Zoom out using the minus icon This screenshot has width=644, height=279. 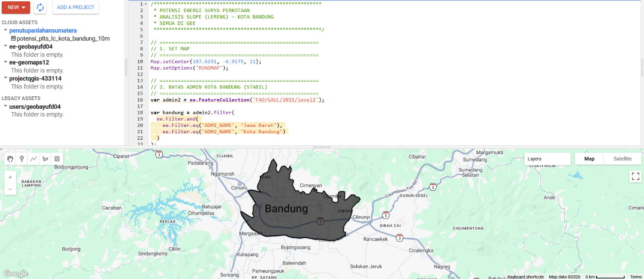[x=10, y=189]
